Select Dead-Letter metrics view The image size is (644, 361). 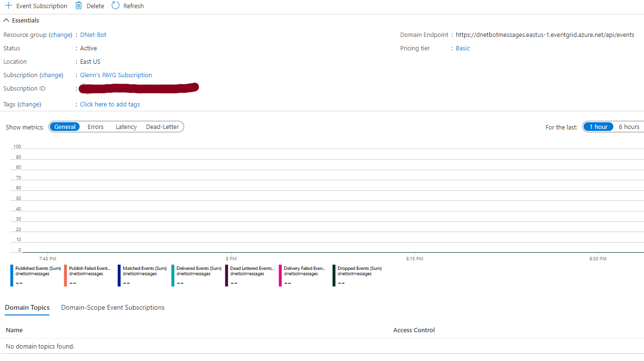pos(162,127)
